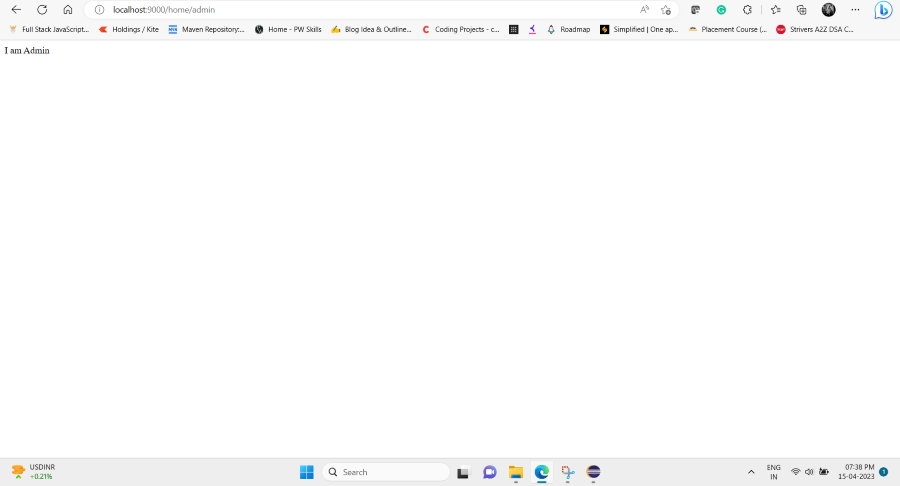Viewport: 900px width, 486px height.
Task: Open the Placement Course bookmark
Action: click(x=727, y=29)
